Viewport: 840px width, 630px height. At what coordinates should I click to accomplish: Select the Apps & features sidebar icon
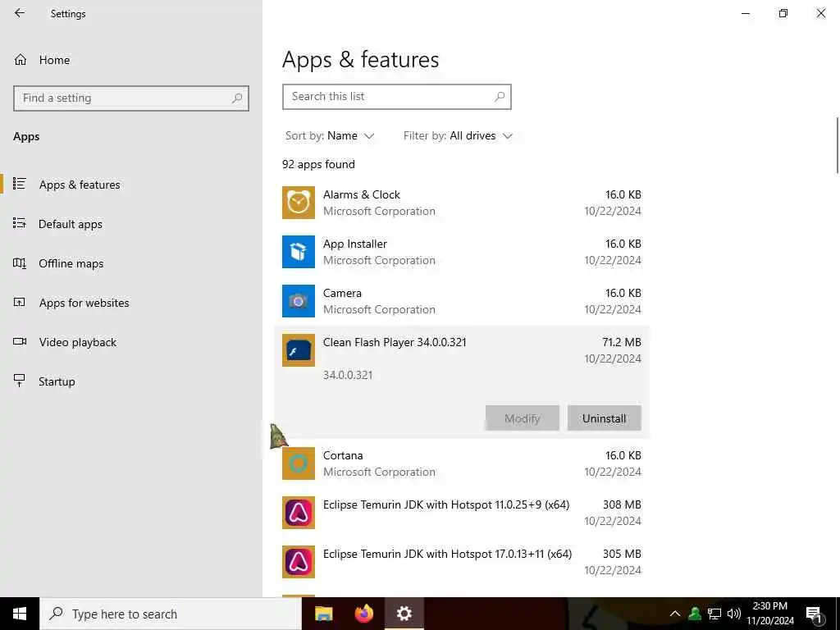click(20, 184)
